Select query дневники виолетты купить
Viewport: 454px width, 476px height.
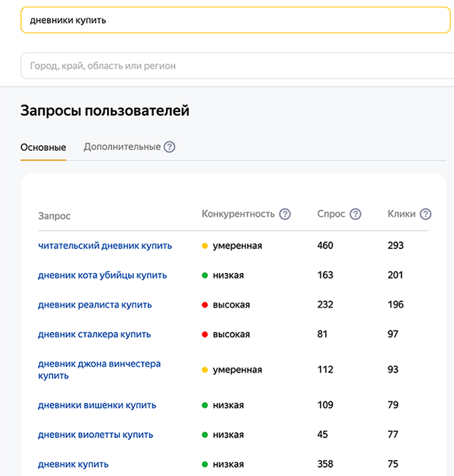tap(95, 434)
